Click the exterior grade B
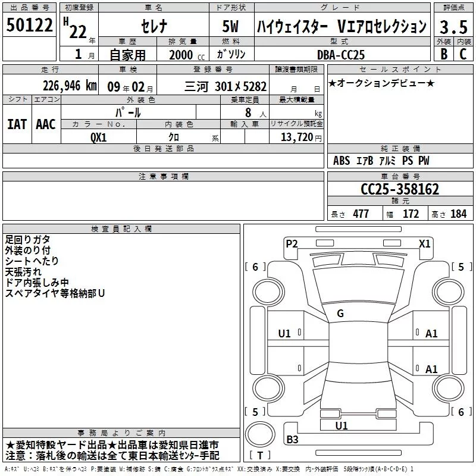This screenshot has height=476, width=476. click(444, 54)
